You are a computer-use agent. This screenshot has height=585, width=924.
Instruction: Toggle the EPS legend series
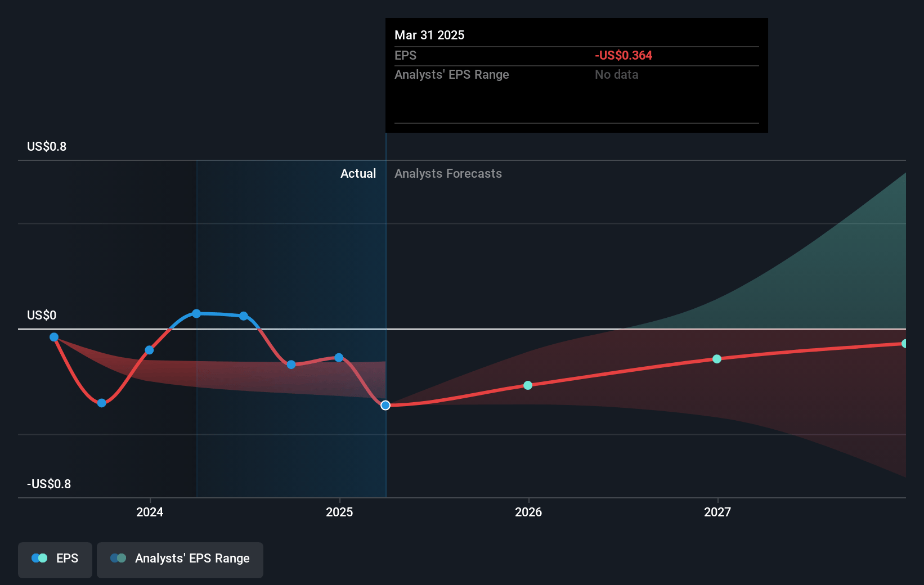55,559
